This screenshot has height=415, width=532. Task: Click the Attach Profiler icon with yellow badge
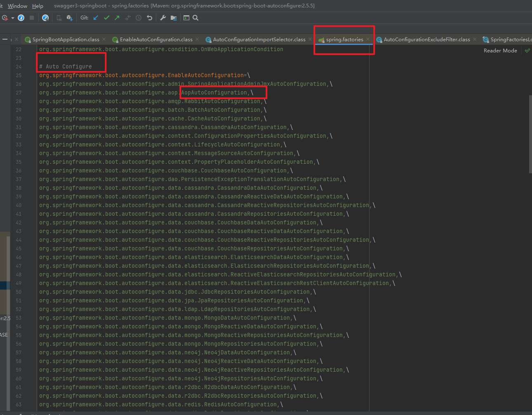(45, 18)
